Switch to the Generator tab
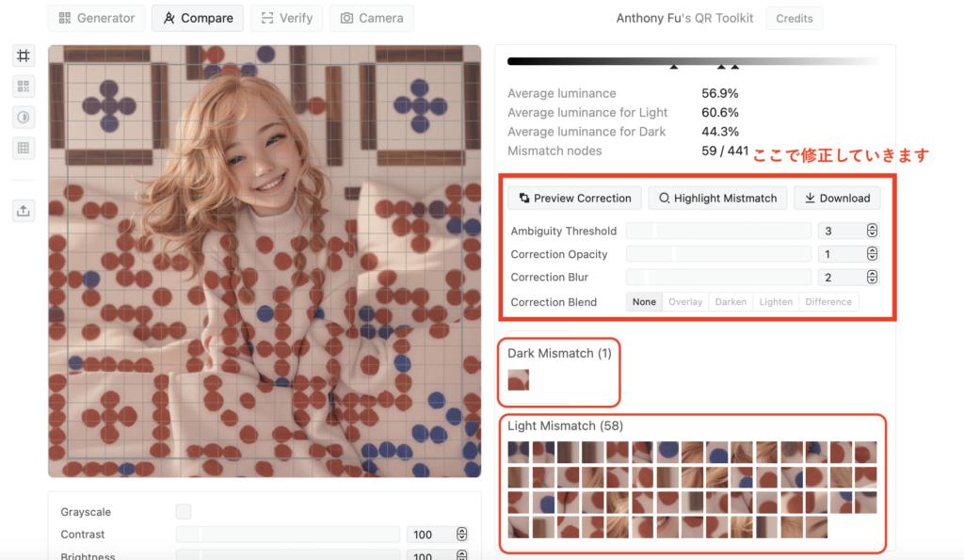The image size is (964, 560). tap(97, 18)
